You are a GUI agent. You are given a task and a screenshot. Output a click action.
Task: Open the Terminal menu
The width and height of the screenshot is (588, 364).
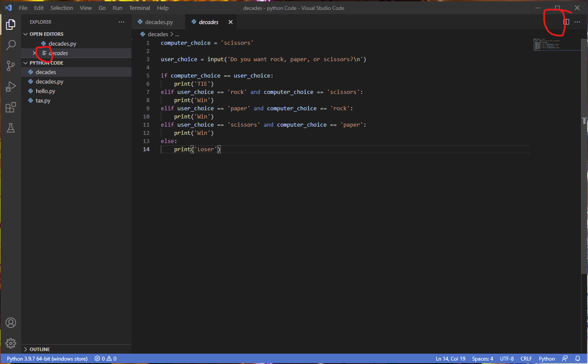(x=139, y=8)
